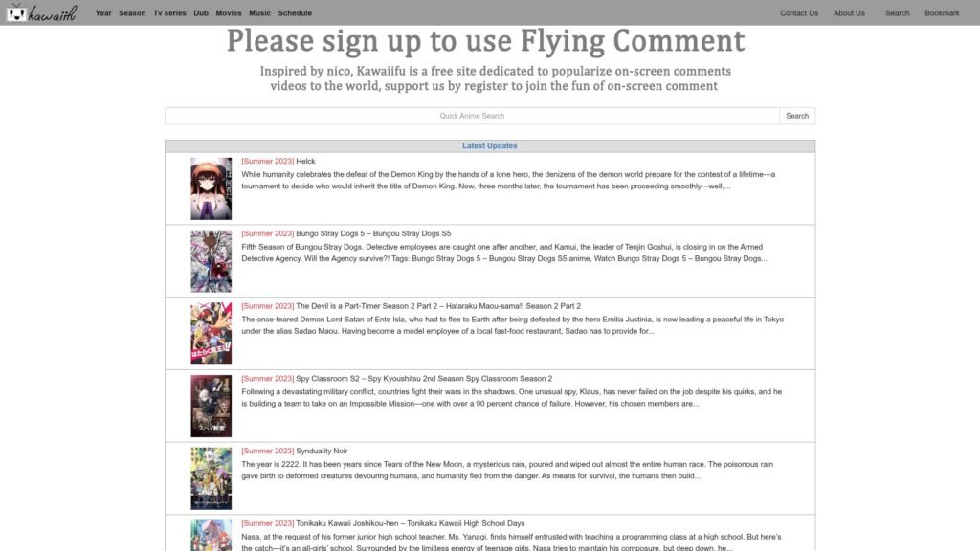Open the Bookmark link in top bar
Screen dimensions: 980x551
click(942, 13)
